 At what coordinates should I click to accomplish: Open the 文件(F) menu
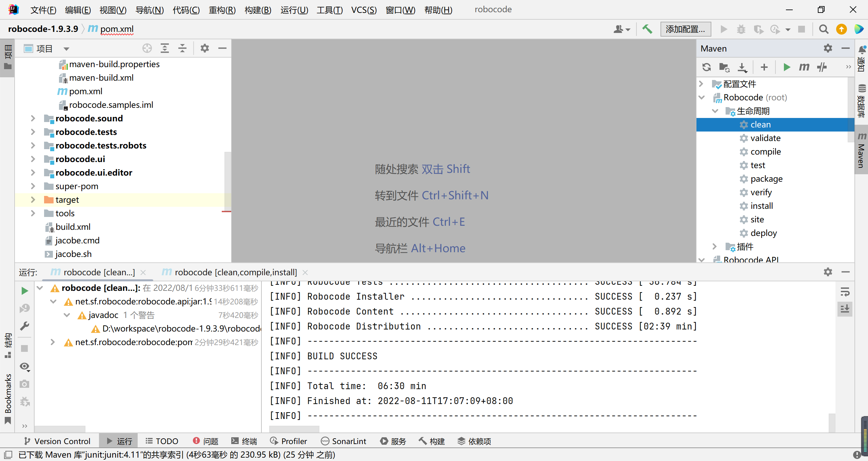click(43, 10)
